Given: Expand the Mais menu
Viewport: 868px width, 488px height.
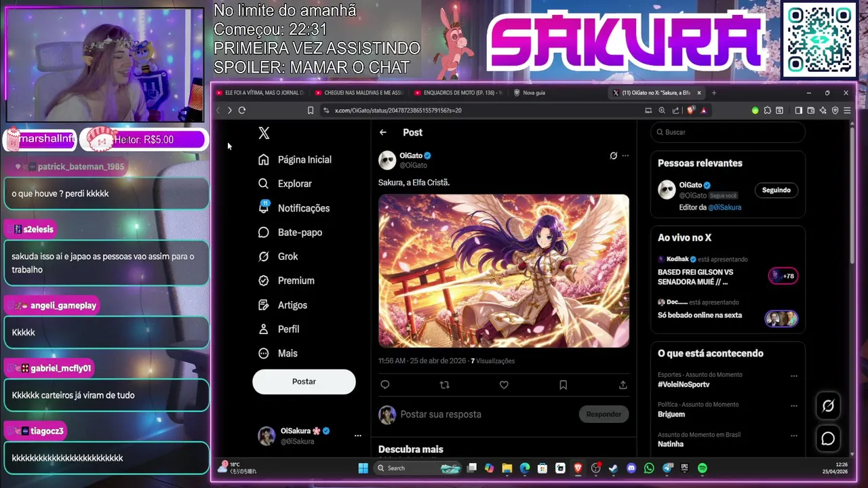Looking at the screenshot, I should pos(278,353).
